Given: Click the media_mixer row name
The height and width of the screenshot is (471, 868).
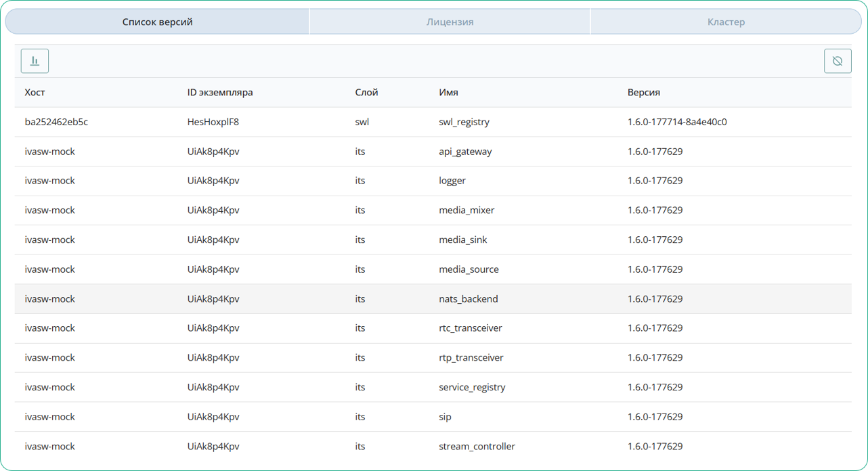Looking at the screenshot, I should (x=466, y=210).
